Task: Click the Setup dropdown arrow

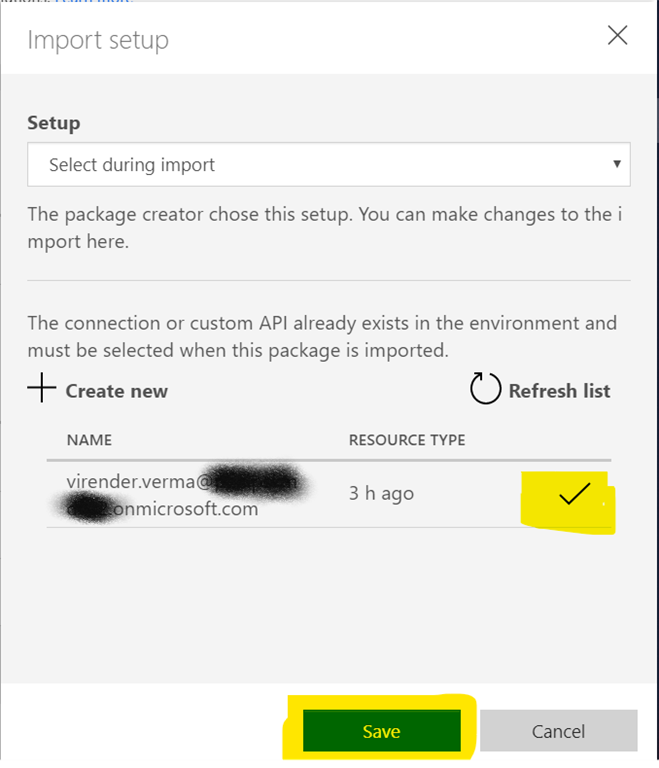Action: 617,164
